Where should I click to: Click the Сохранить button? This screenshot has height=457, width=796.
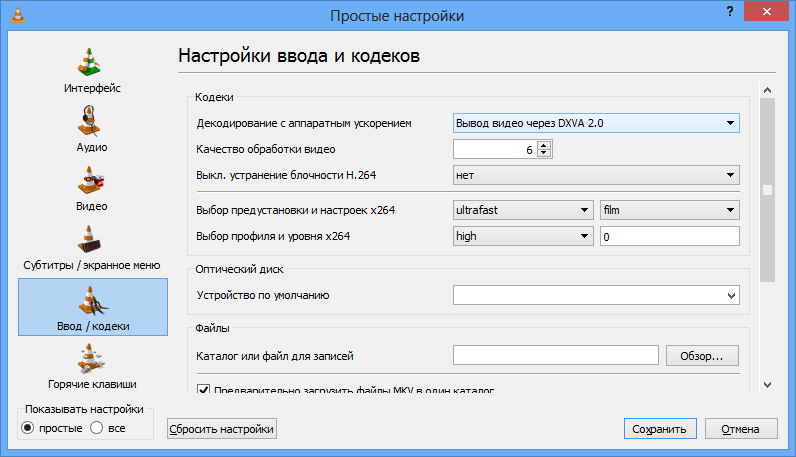click(658, 429)
